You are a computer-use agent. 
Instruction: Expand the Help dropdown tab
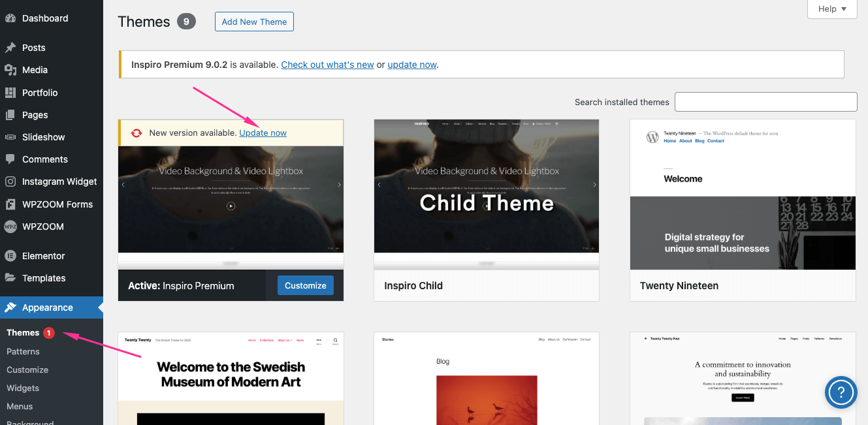pos(832,9)
